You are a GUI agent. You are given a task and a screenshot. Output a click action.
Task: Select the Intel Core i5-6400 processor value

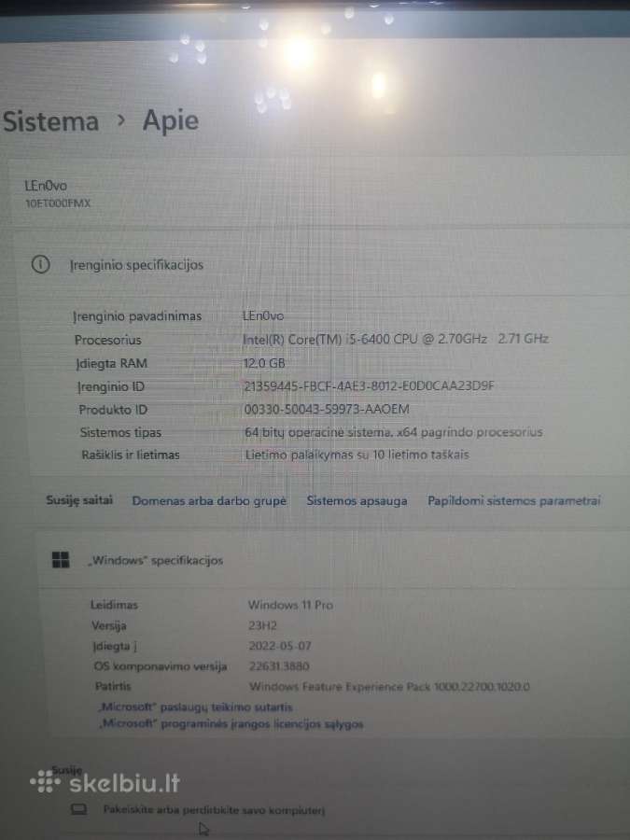[x=396, y=339]
